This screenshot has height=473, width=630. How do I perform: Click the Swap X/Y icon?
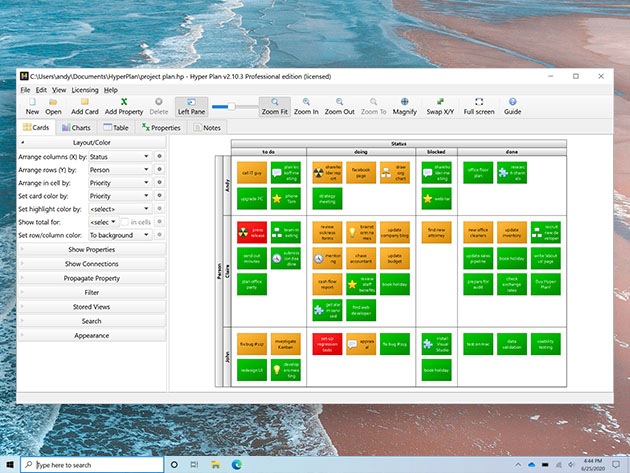[x=440, y=102]
